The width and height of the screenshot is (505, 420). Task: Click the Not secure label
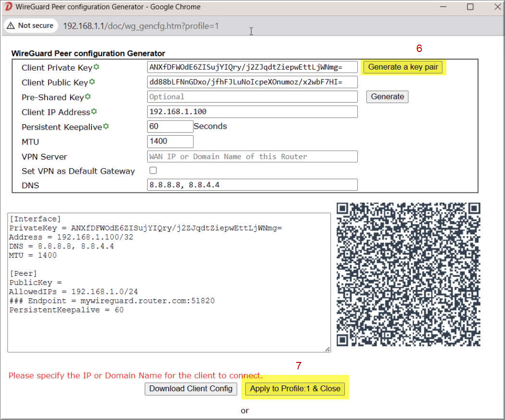click(x=36, y=26)
